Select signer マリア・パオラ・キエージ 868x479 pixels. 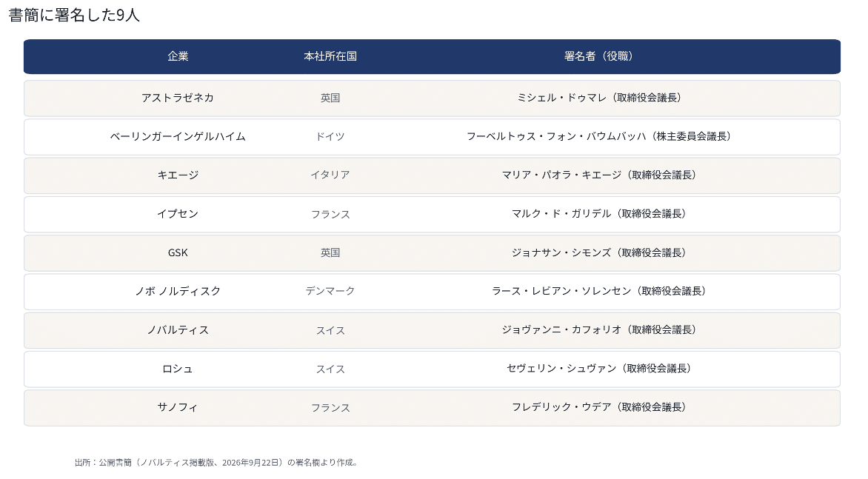[561, 175]
